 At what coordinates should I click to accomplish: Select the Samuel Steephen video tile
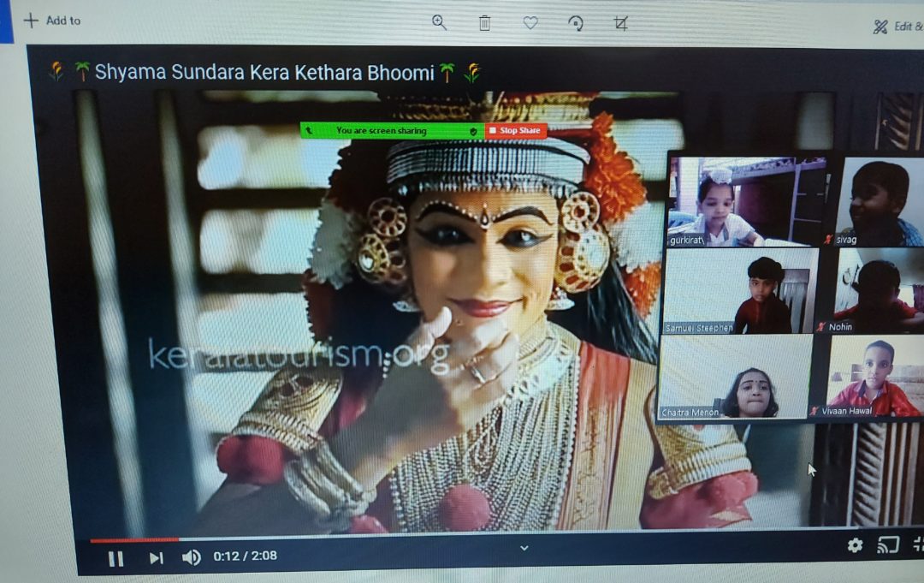(x=739, y=291)
